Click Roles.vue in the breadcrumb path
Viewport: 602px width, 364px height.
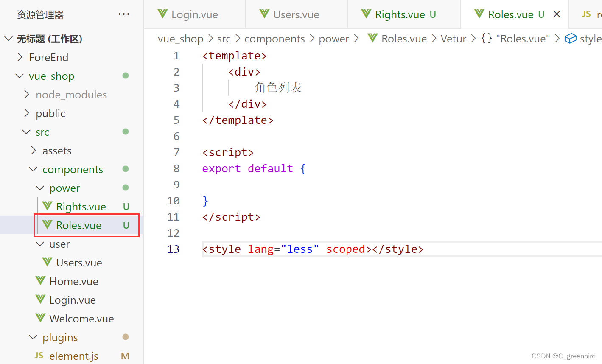click(x=404, y=39)
